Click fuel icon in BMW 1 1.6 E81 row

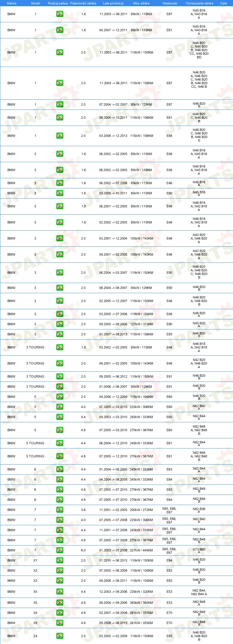pos(60,30)
